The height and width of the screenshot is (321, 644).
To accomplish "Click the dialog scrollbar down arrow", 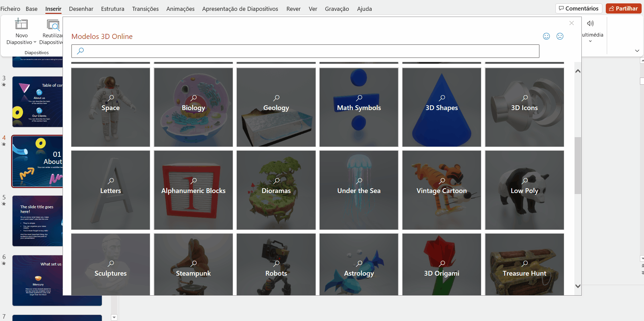I will (x=578, y=286).
